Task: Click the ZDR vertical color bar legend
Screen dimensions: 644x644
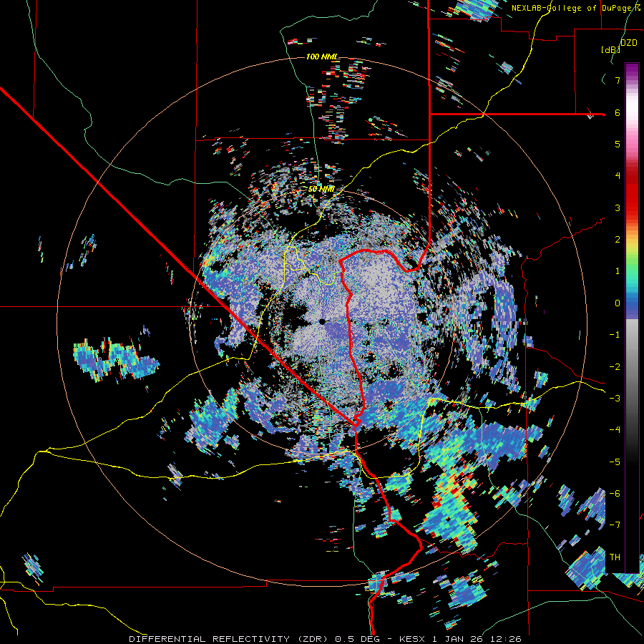Action: click(x=632, y=318)
